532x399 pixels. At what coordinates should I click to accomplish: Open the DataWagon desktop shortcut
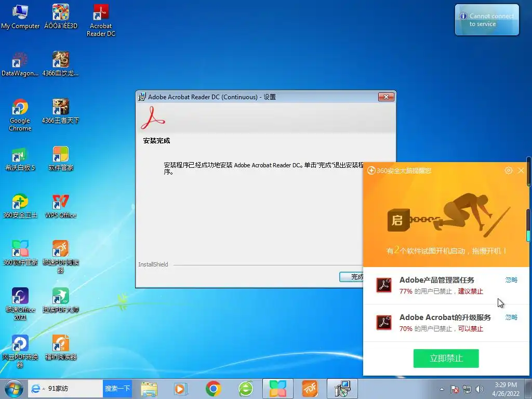point(20,64)
